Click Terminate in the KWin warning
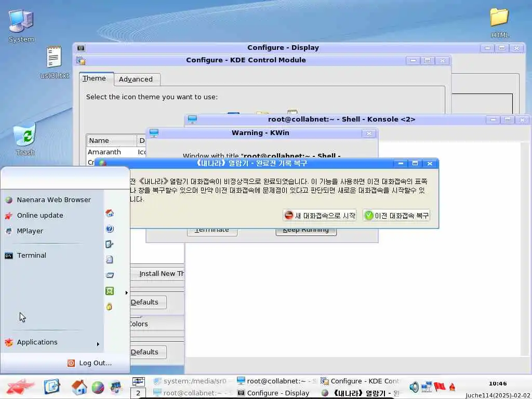 point(212,231)
